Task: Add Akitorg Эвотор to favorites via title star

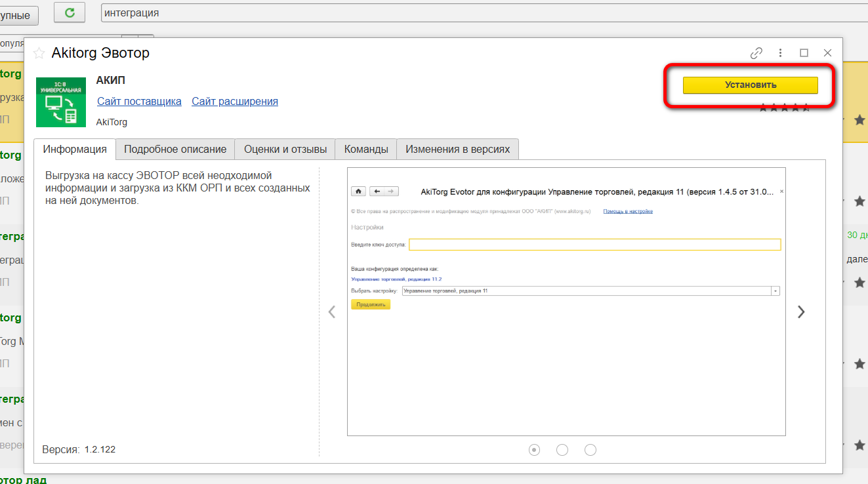Action: [39, 53]
